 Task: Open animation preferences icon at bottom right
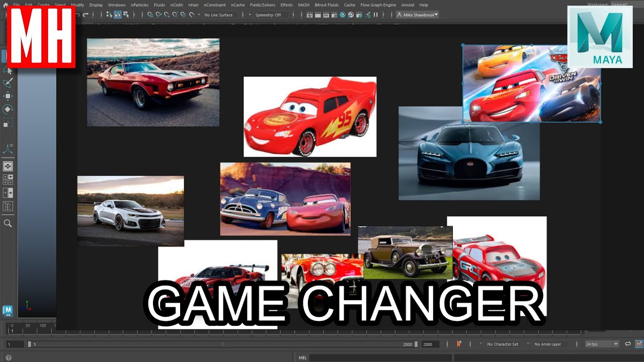[x=638, y=344]
